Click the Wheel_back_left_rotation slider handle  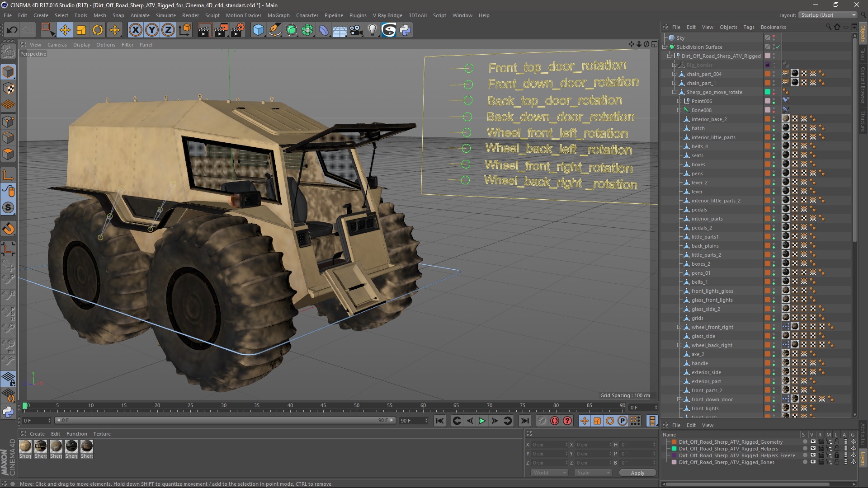466,148
